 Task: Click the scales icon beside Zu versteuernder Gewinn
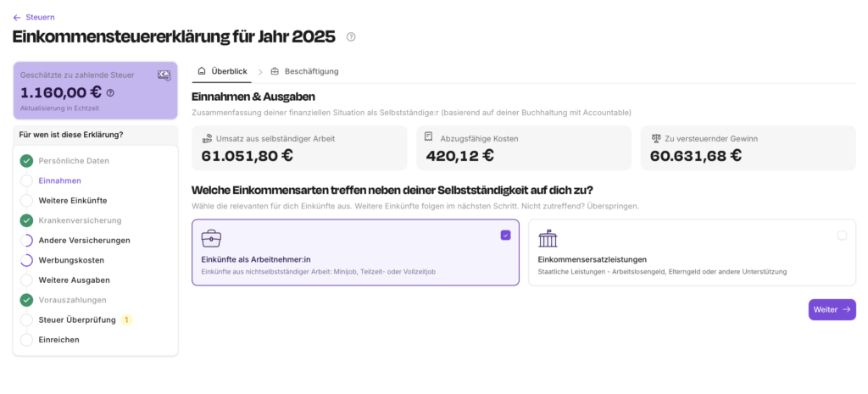[x=656, y=138]
